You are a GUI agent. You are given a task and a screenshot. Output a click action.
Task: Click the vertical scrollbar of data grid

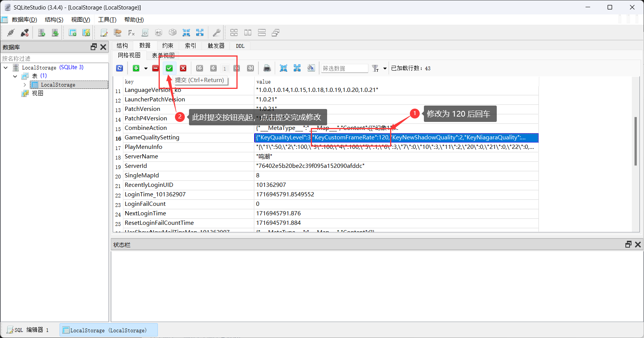[x=636, y=141]
